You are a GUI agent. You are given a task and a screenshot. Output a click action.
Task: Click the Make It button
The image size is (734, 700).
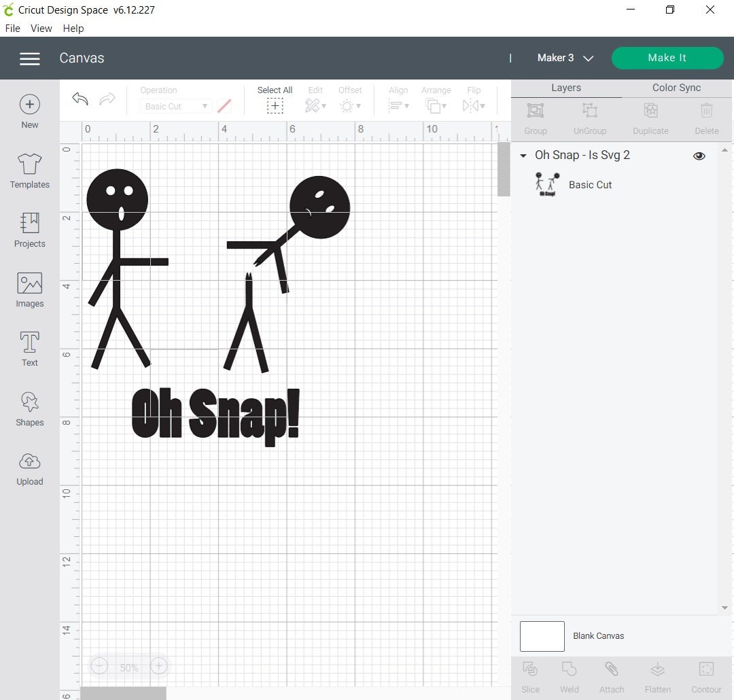pyautogui.click(x=667, y=58)
